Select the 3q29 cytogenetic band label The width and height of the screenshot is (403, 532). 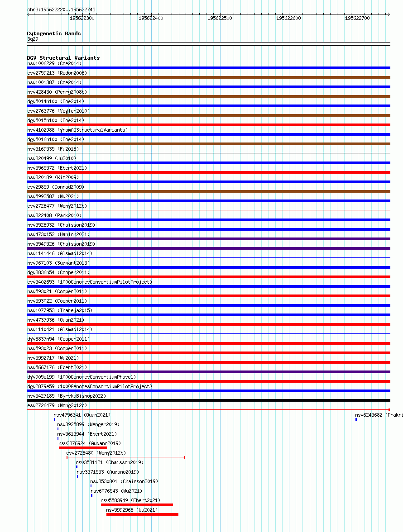[33, 39]
